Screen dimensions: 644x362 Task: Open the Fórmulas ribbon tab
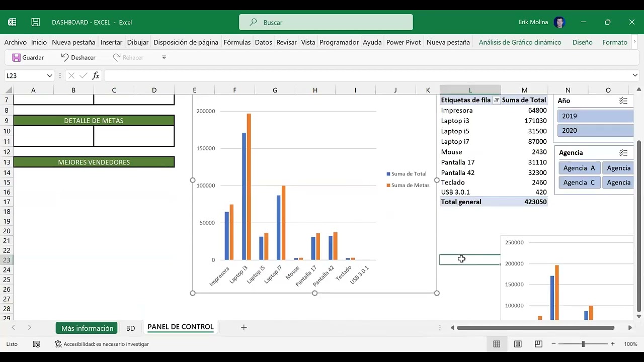click(x=237, y=42)
